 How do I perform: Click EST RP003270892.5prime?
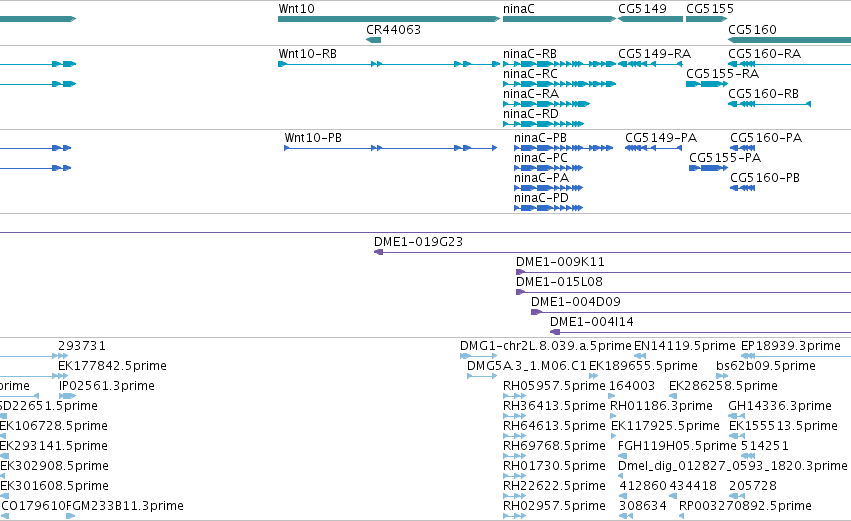[745, 506]
